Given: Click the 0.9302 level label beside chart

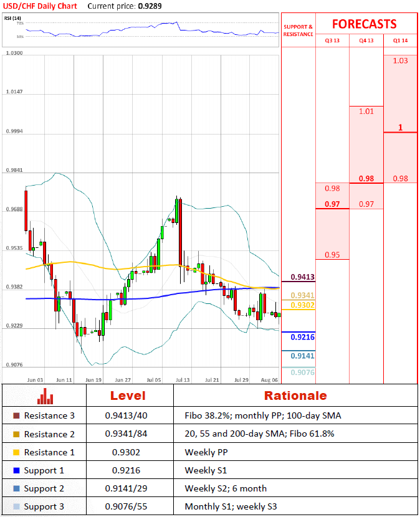Looking at the screenshot, I should tap(303, 305).
